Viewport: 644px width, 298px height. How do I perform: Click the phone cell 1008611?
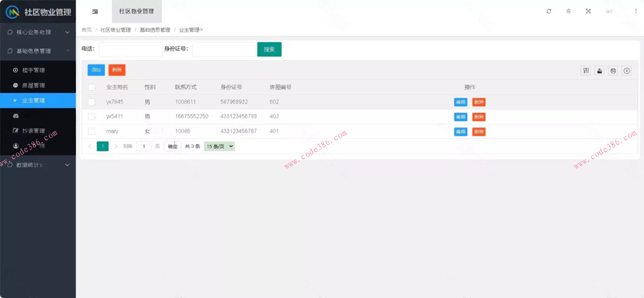click(185, 102)
